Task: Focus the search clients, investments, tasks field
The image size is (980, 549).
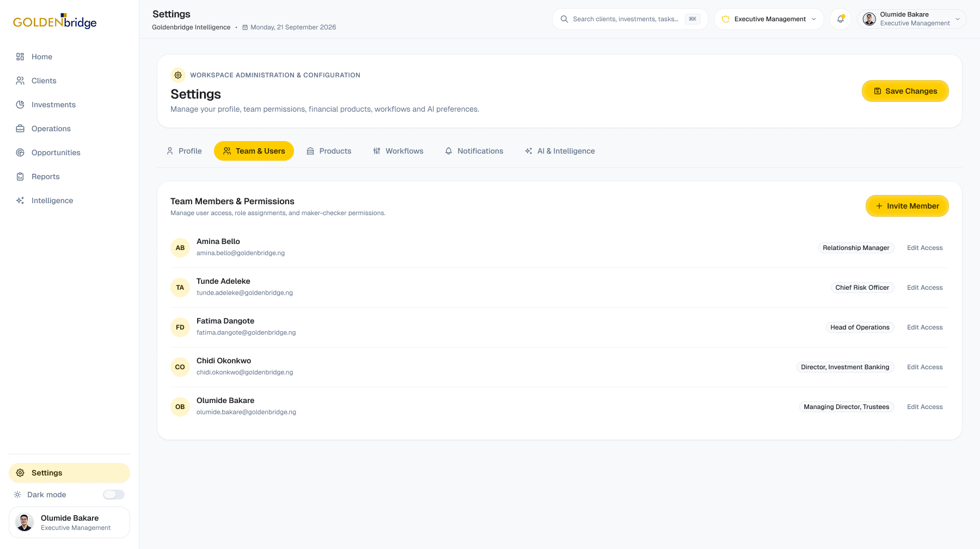Action: tap(630, 19)
